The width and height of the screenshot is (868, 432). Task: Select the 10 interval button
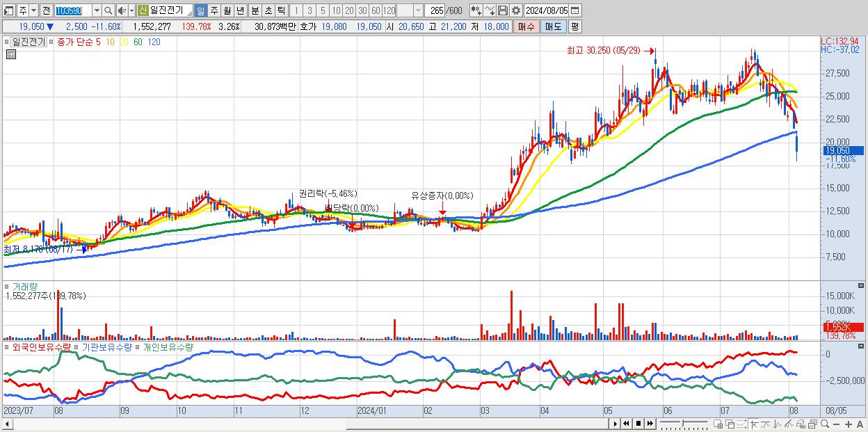pyautogui.click(x=336, y=10)
